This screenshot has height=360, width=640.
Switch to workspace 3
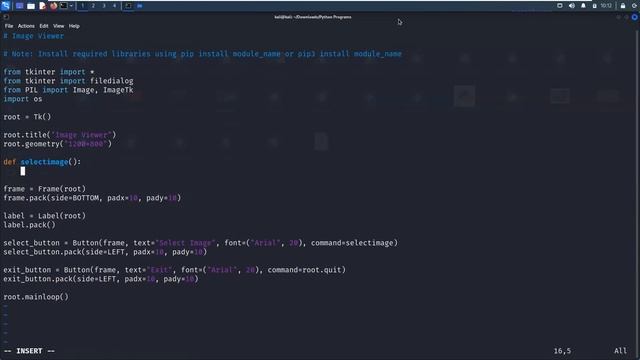coord(104,6)
